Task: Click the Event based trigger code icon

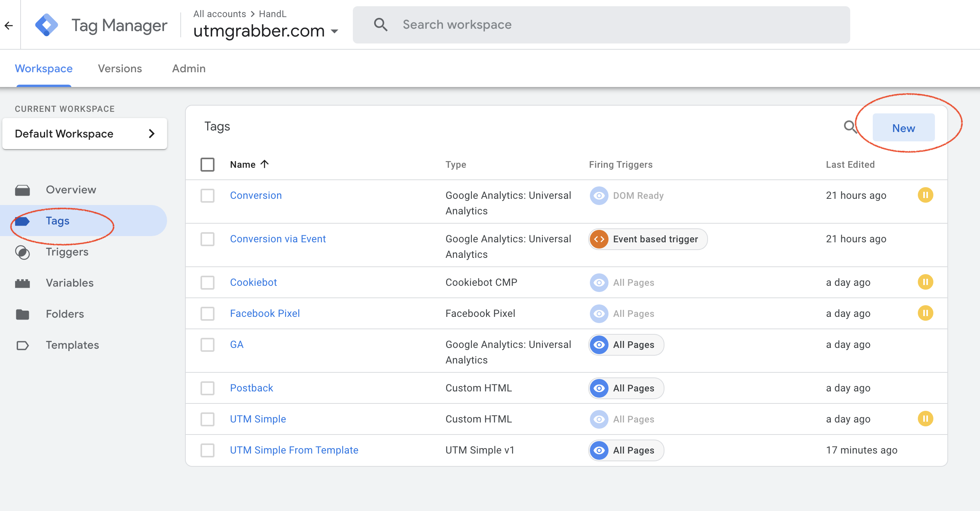Action: [599, 239]
